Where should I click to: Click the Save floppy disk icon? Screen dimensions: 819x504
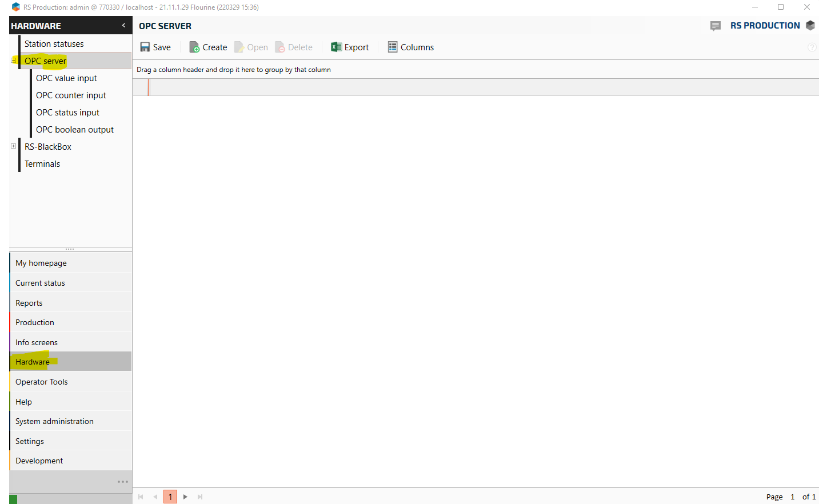click(145, 47)
